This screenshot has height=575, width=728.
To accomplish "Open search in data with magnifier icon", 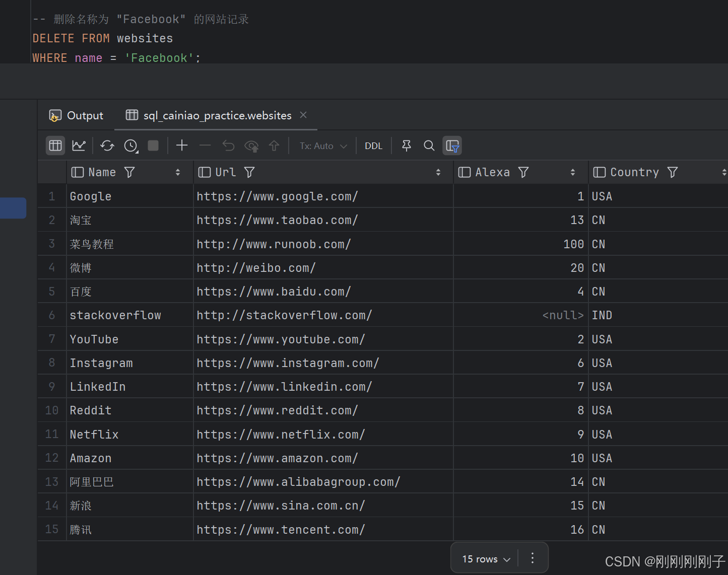I will pos(429,146).
